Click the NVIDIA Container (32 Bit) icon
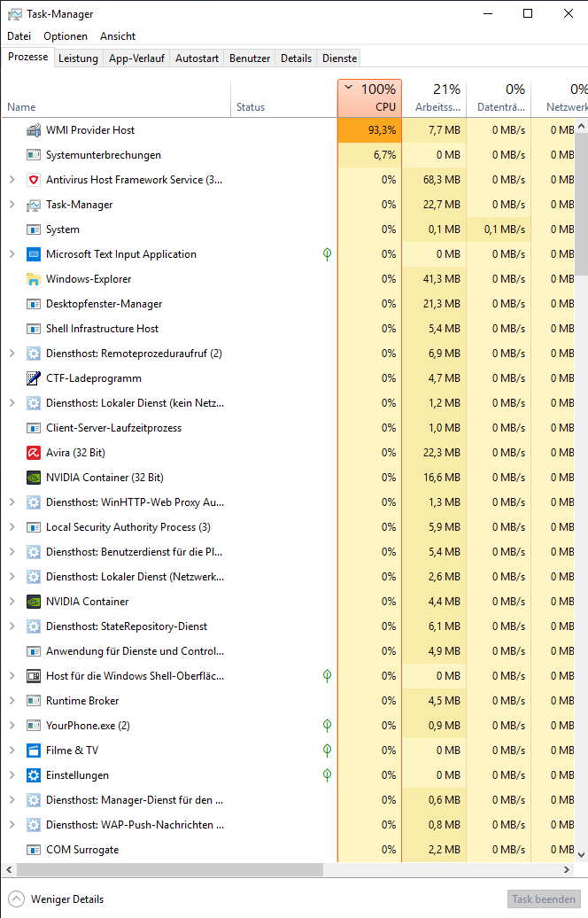Image resolution: width=588 pixels, height=918 pixels. (x=34, y=478)
